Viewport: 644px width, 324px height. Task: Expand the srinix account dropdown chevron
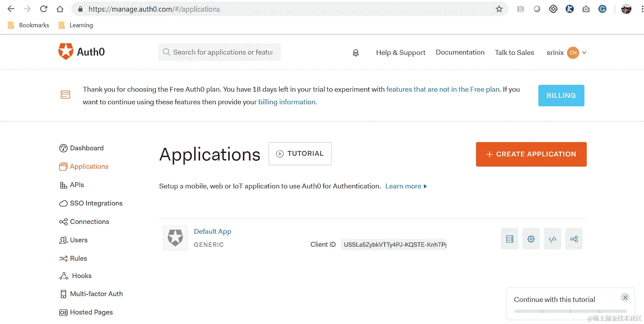[584, 52]
